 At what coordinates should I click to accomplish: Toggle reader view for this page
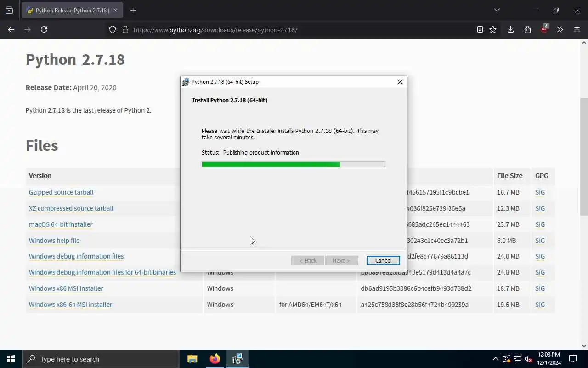coord(480,29)
